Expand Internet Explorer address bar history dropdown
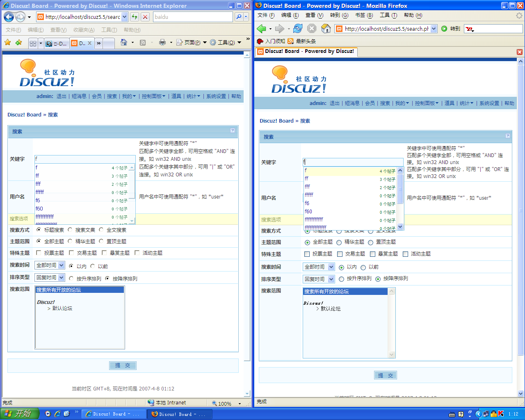525x420 pixels. pos(125,17)
